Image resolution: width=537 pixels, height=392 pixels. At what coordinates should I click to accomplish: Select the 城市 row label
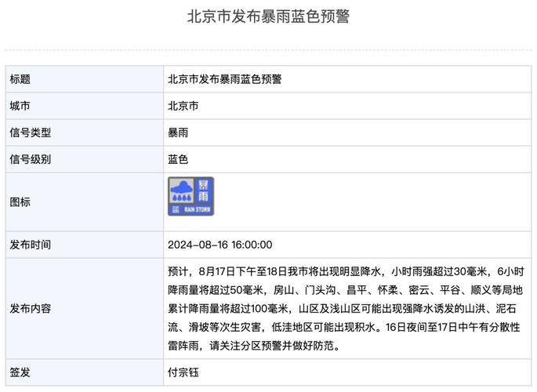tap(20, 105)
